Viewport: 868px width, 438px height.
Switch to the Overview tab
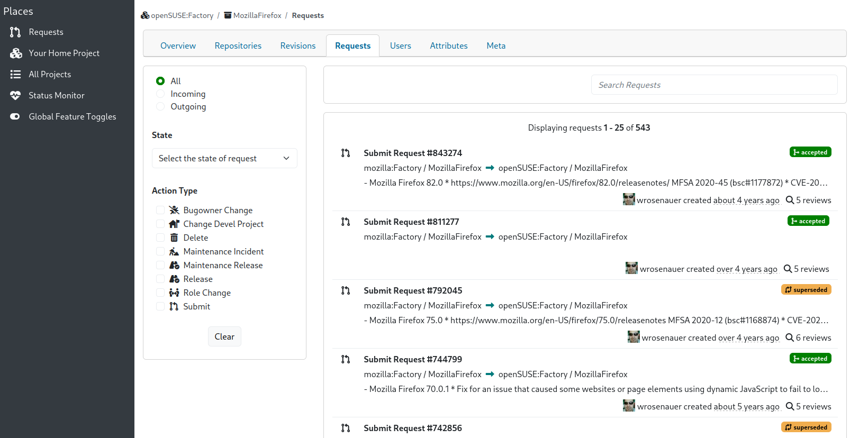(178, 46)
